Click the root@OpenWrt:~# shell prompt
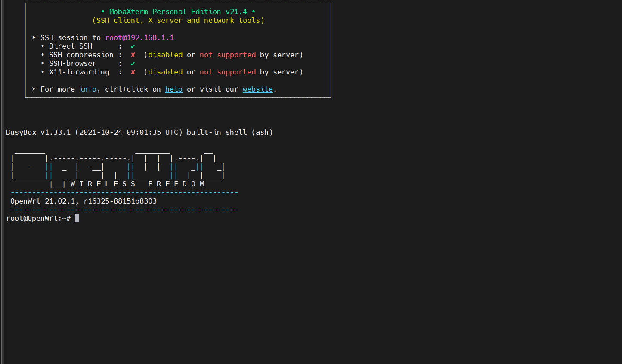This screenshot has width=622, height=364. pos(38,218)
